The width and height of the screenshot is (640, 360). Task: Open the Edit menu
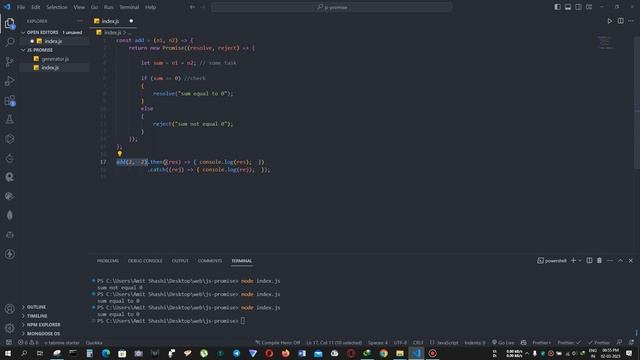pos(36,7)
